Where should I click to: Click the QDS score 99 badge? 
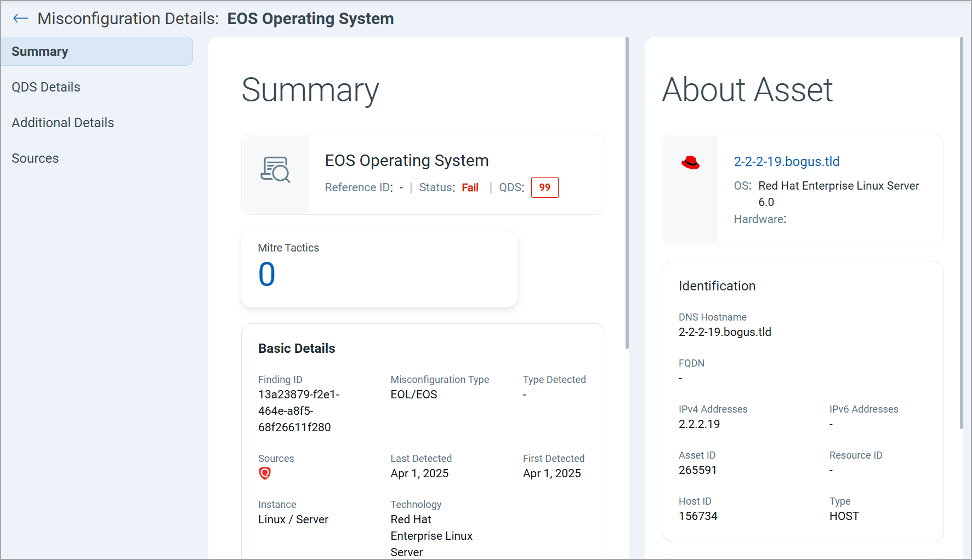545,187
